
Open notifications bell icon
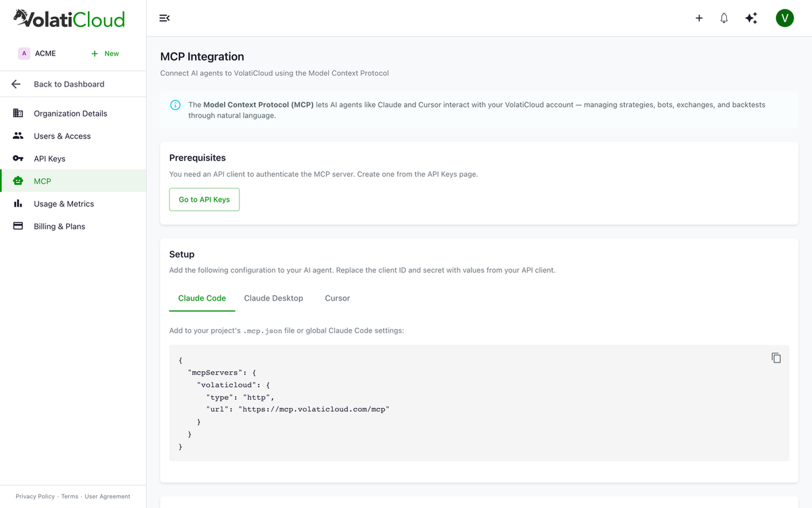[x=724, y=18]
